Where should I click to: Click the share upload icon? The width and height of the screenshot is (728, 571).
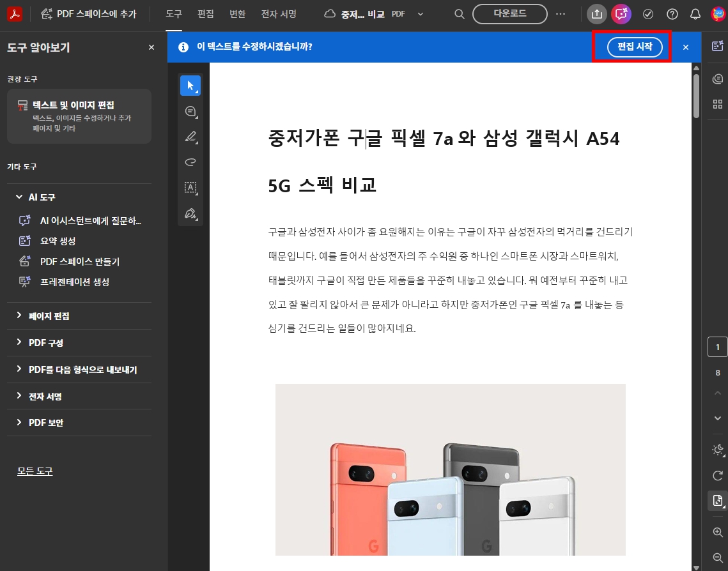point(596,14)
